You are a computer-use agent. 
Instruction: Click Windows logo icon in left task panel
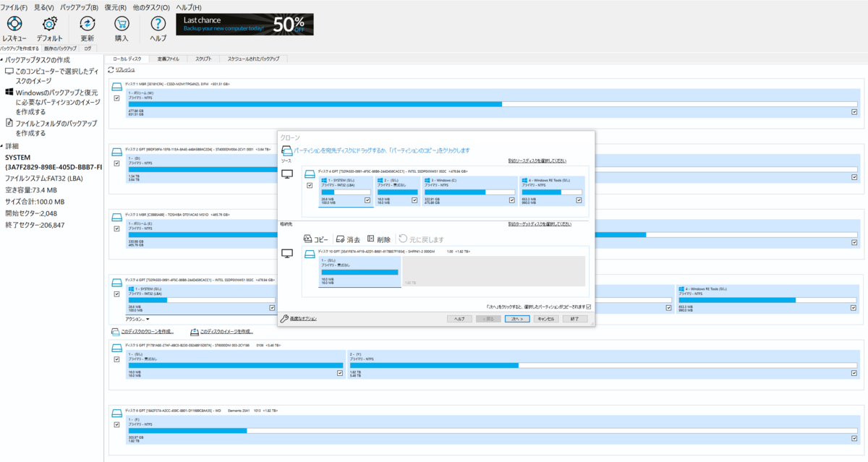9,93
